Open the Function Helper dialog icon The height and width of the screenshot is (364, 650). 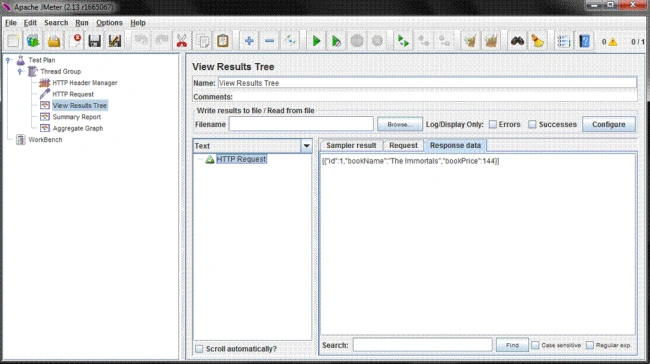click(x=564, y=41)
